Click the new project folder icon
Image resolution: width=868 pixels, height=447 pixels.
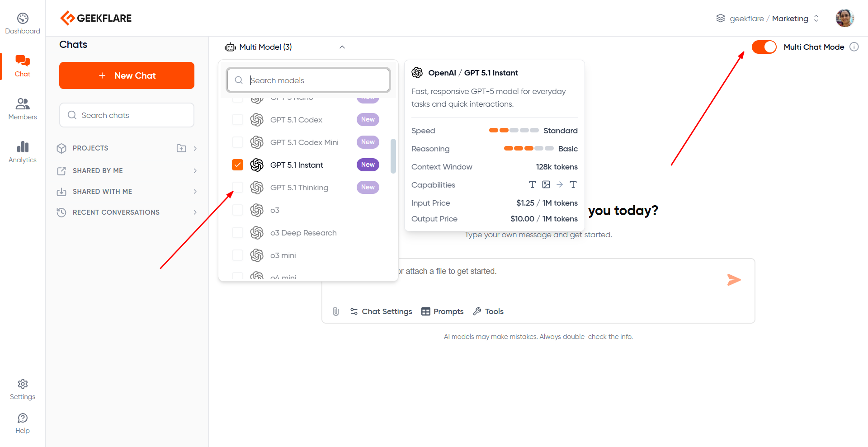click(181, 148)
